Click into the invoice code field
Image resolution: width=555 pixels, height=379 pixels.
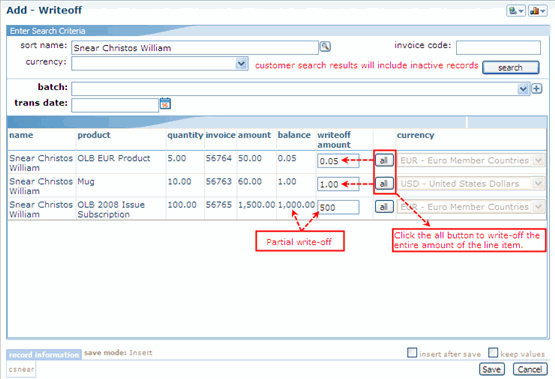click(x=498, y=47)
